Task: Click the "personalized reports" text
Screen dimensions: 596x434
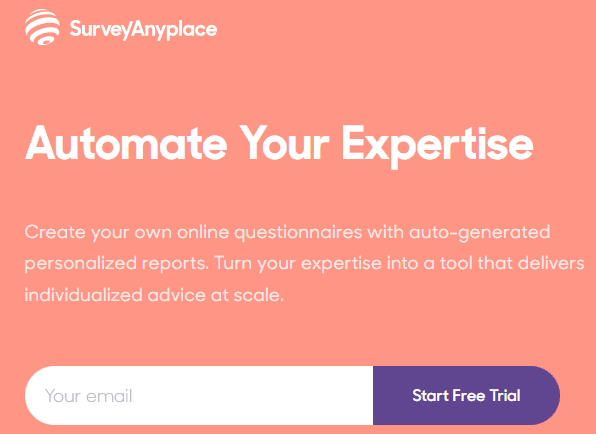Action: pyautogui.click(x=117, y=264)
